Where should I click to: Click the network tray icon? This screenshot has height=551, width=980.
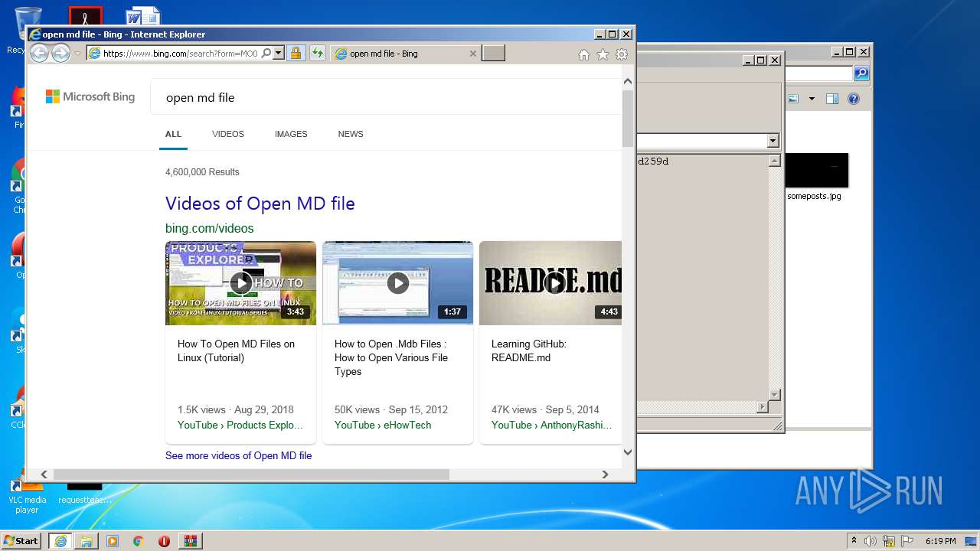tap(890, 541)
